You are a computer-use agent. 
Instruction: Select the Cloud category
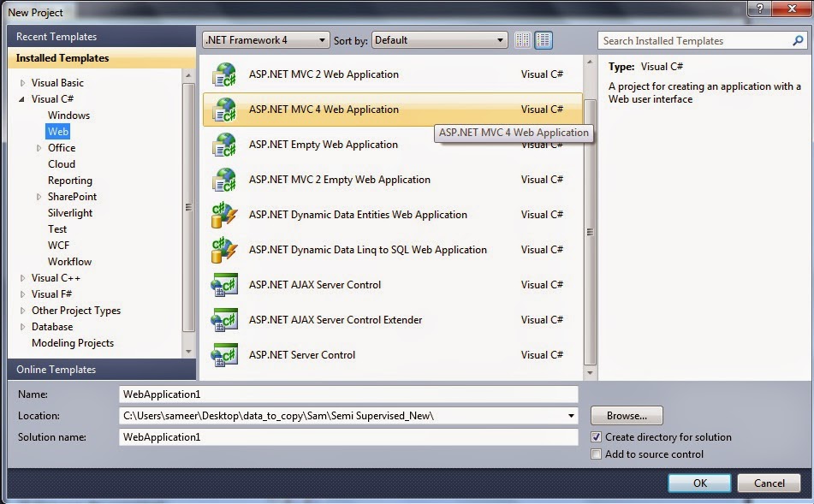62,164
